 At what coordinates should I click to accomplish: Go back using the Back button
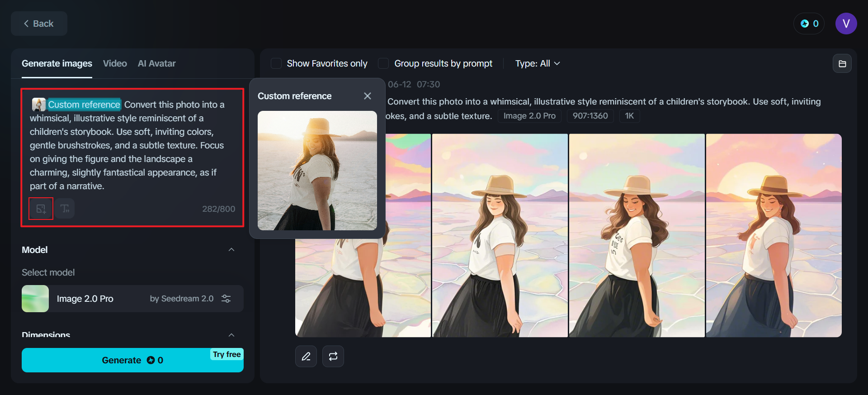[x=39, y=24]
